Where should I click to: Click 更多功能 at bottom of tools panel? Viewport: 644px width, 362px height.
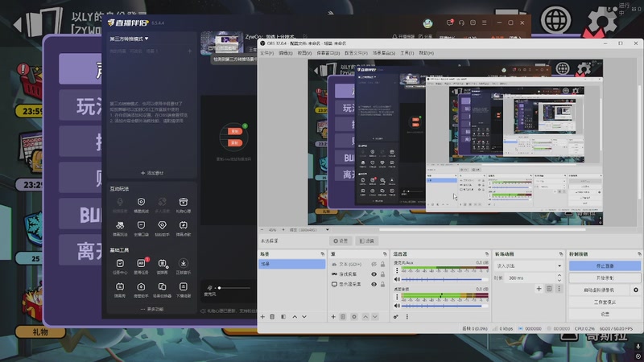(x=152, y=309)
